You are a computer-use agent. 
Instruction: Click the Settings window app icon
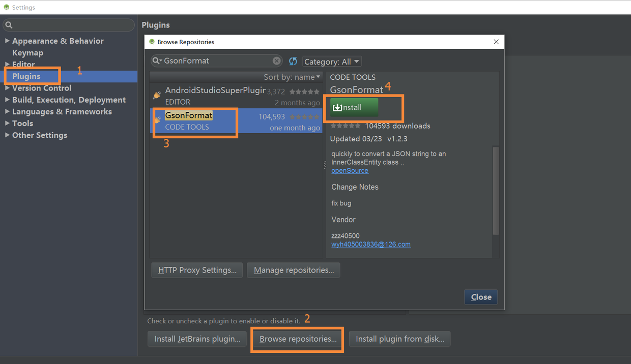[6, 8]
